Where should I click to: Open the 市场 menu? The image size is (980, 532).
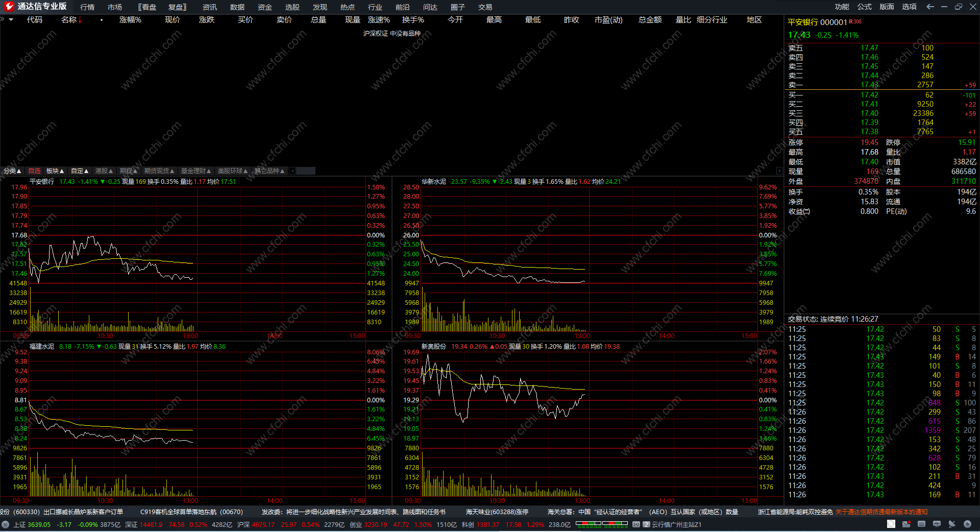[x=115, y=7]
